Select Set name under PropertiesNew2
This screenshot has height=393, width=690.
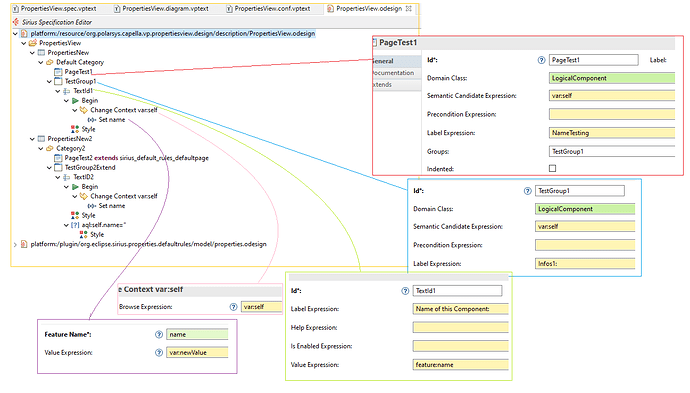pyautogui.click(x=112, y=206)
